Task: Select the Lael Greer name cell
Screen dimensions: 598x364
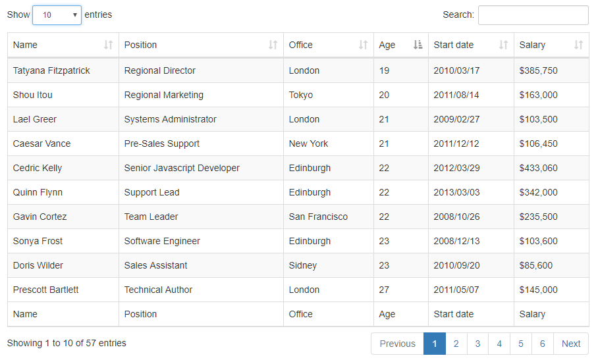Action: pos(63,119)
